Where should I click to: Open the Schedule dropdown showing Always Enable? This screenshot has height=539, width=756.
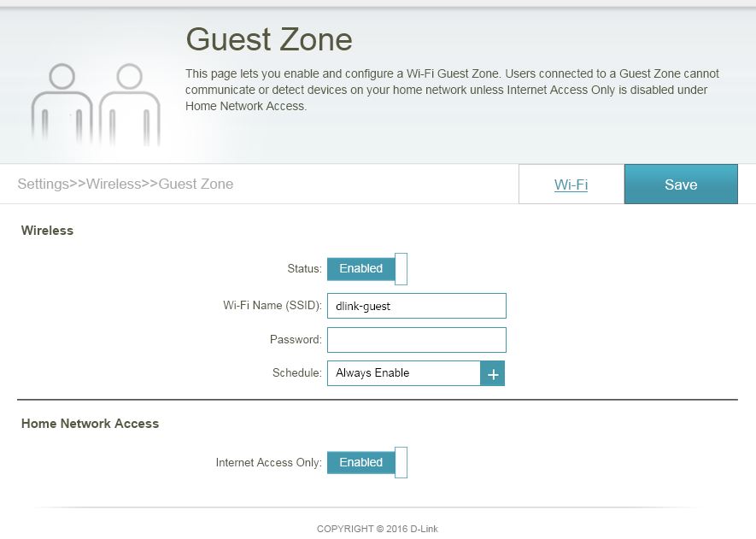click(x=403, y=373)
